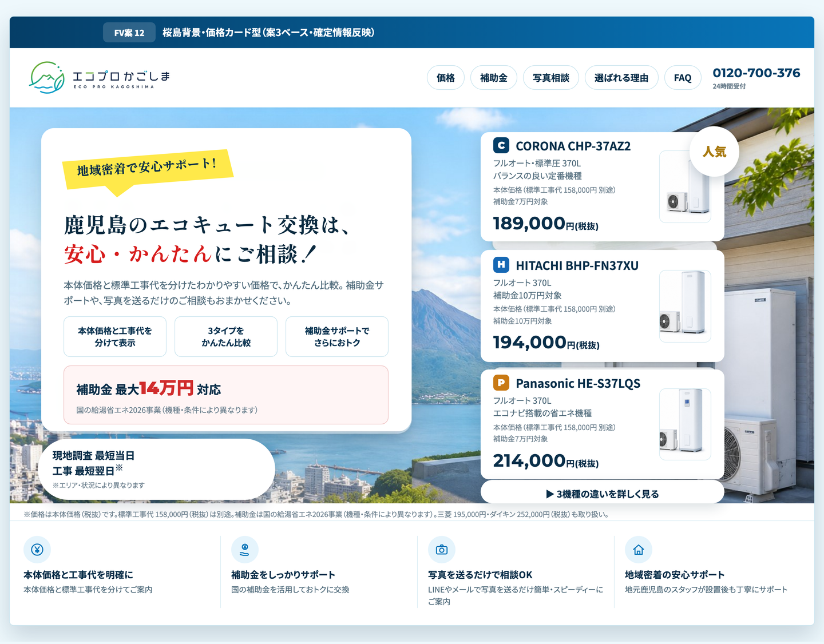Call the 0120-700-376 phone number
The image size is (824, 644).
pyautogui.click(x=756, y=73)
